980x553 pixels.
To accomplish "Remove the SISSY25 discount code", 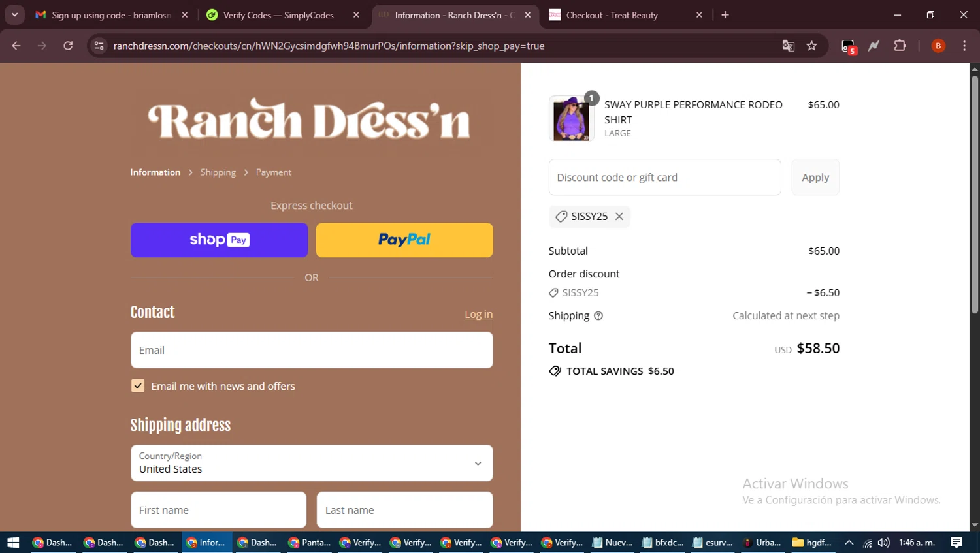I will [619, 216].
